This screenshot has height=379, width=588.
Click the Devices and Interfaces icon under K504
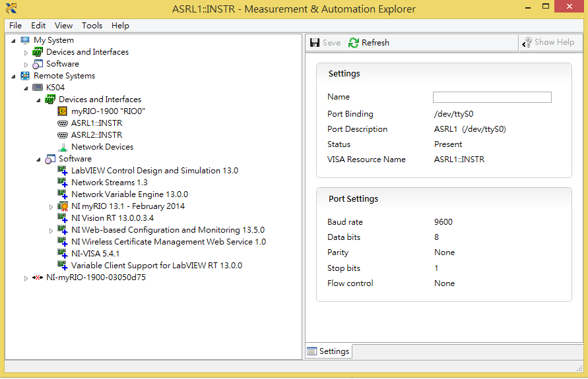50,100
